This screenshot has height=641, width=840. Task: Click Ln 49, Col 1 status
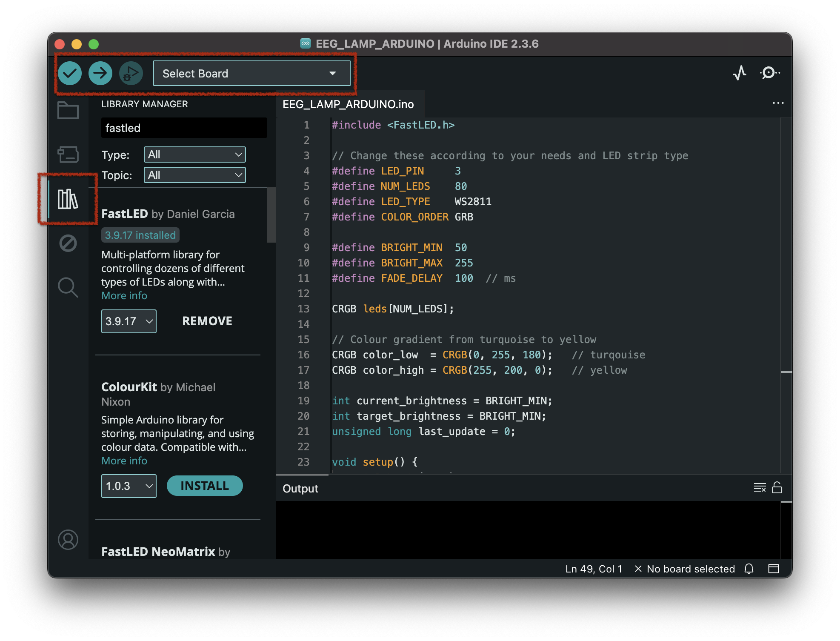[x=594, y=569]
